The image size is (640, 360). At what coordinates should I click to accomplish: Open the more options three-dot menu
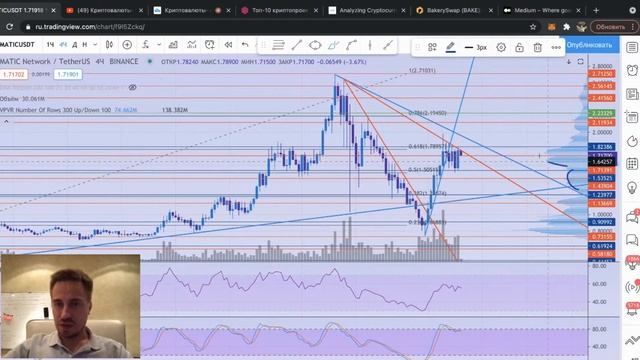pyautogui.click(x=556, y=47)
